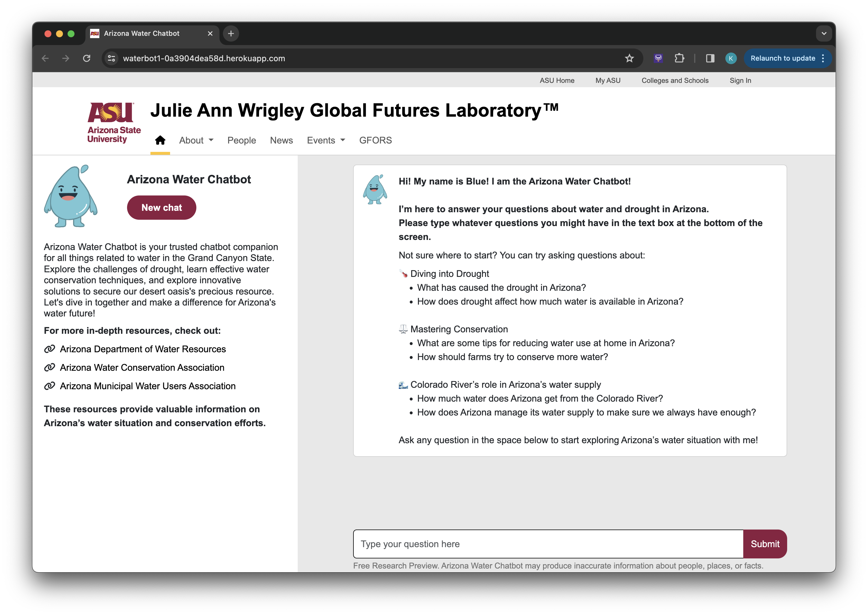Bookmark this page with the star icon
Screen dimensions: 868x615
click(x=629, y=58)
